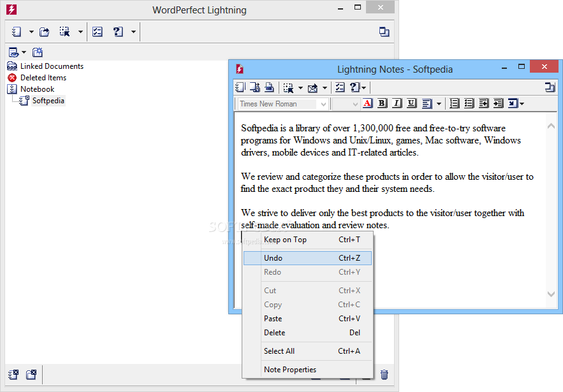Open options checklist icon in Lightning Notes

(x=340, y=87)
